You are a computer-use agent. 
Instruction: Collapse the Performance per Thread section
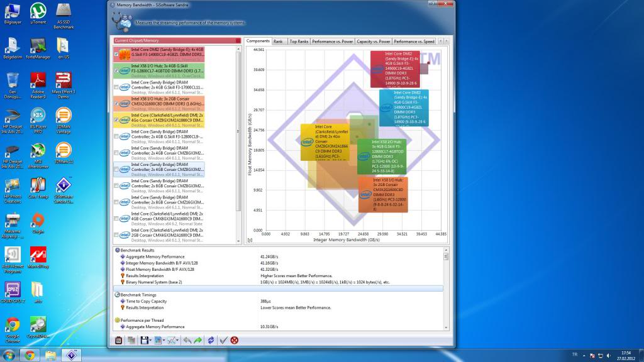[x=118, y=320]
